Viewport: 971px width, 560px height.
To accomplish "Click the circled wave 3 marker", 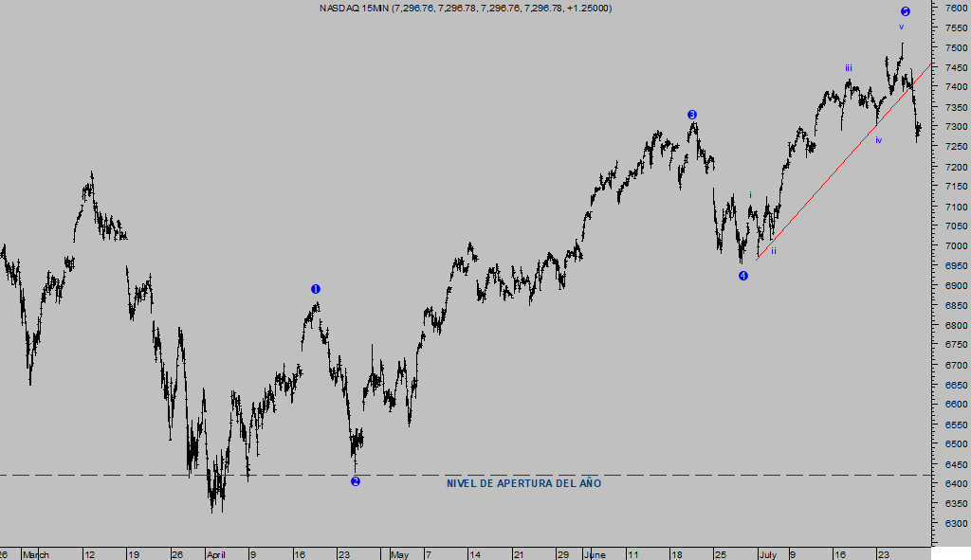I will 692,115.
